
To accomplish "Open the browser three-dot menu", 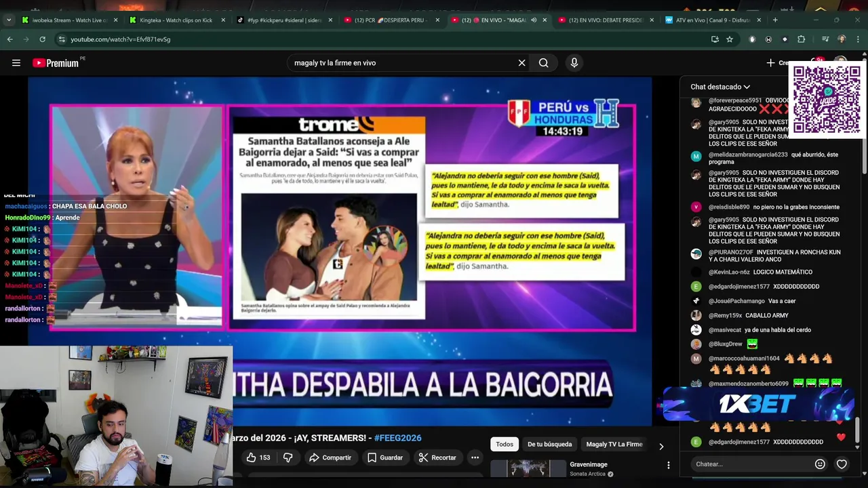I will coord(857,39).
